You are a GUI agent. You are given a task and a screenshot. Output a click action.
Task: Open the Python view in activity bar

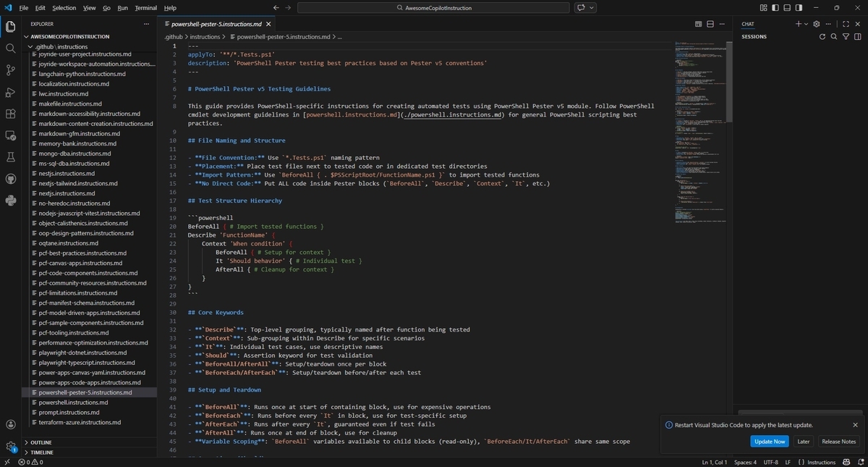pyautogui.click(x=10, y=201)
